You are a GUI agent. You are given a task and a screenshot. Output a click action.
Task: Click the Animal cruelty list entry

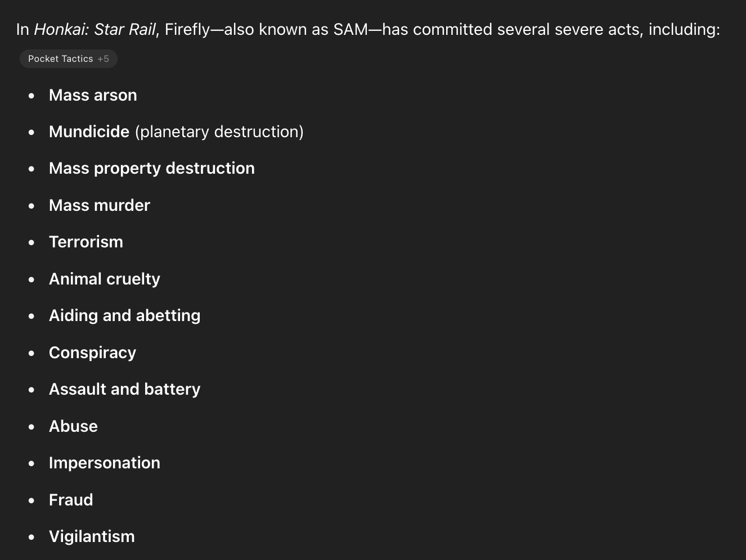click(x=105, y=279)
